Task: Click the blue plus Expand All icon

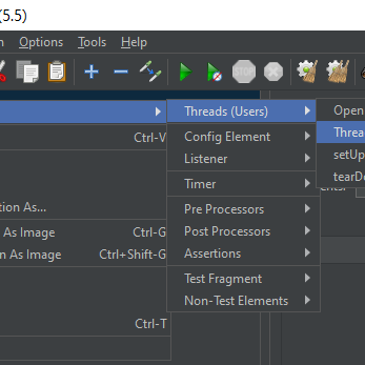Action: (91, 72)
